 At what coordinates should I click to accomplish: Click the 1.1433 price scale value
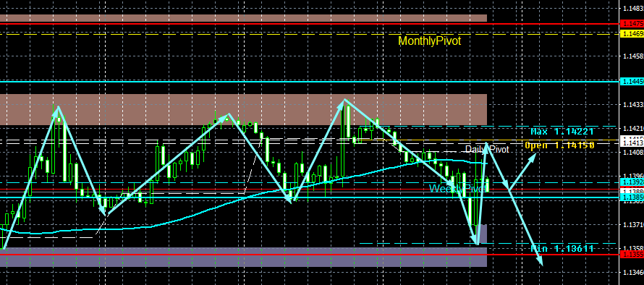pyautogui.click(x=632, y=105)
